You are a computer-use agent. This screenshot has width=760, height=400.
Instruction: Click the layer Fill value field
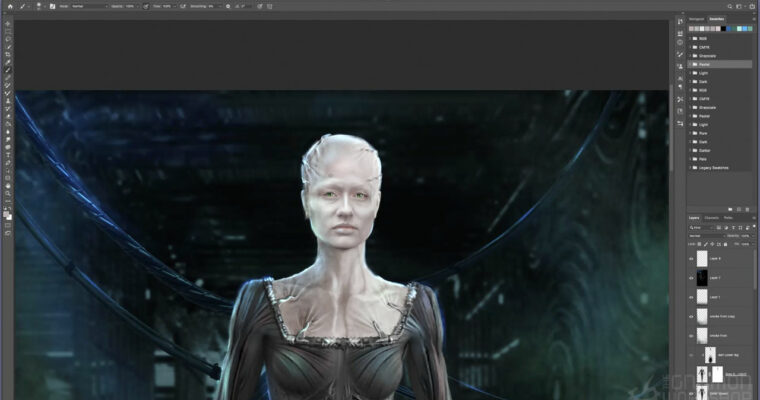click(x=745, y=244)
